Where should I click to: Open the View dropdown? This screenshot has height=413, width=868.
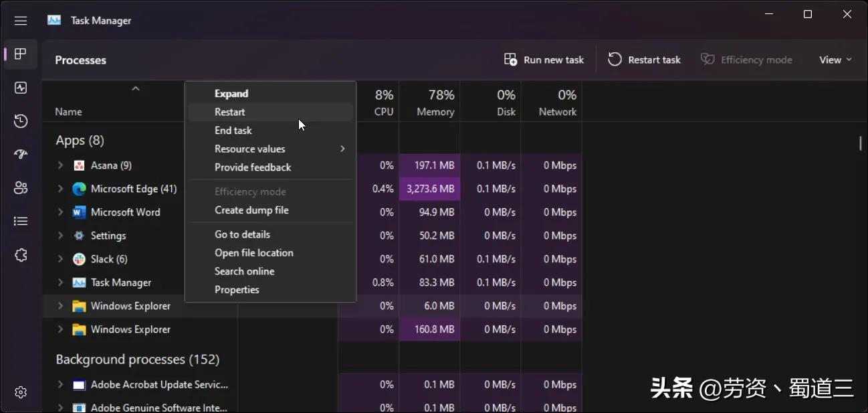pyautogui.click(x=835, y=60)
